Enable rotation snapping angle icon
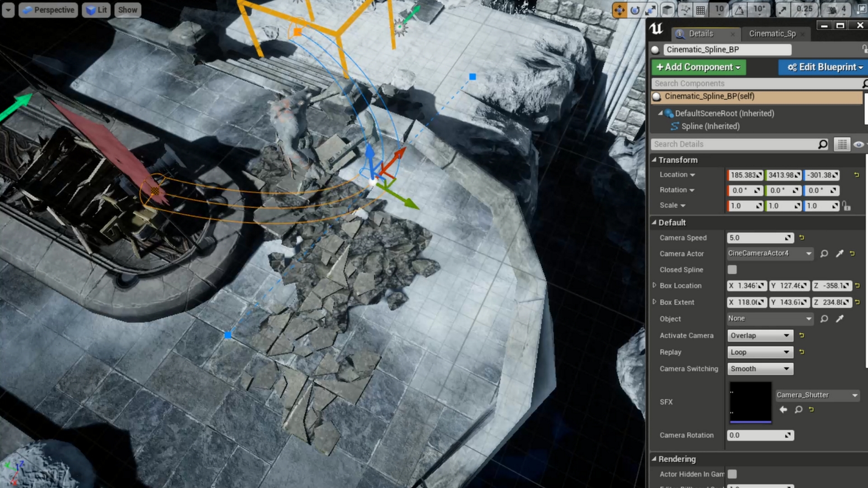 [x=739, y=10]
